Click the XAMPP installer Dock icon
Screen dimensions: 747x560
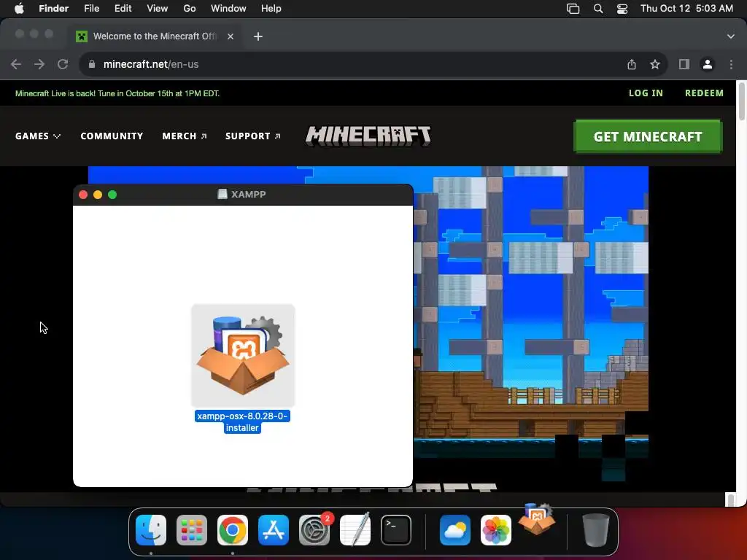click(537, 519)
